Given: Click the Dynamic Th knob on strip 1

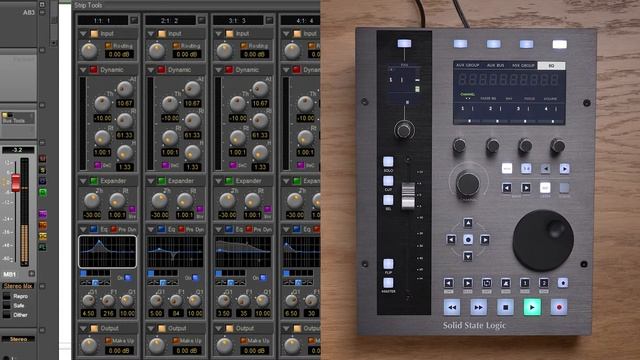Looking at the screenshot, I should (102, 104).
